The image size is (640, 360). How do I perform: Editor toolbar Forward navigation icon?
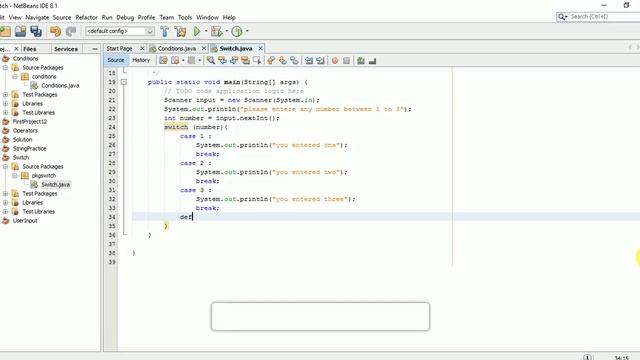(x=191, y=61)
